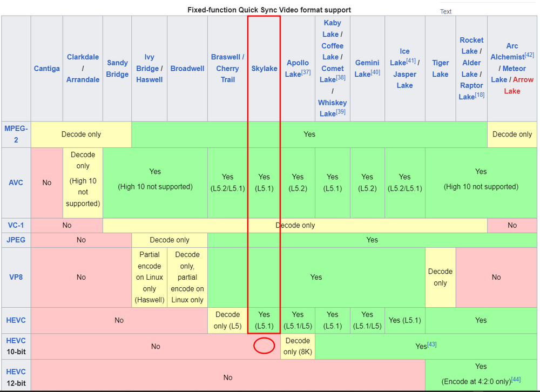
Task: Open the Arrandale link
Action: point(83,79)
